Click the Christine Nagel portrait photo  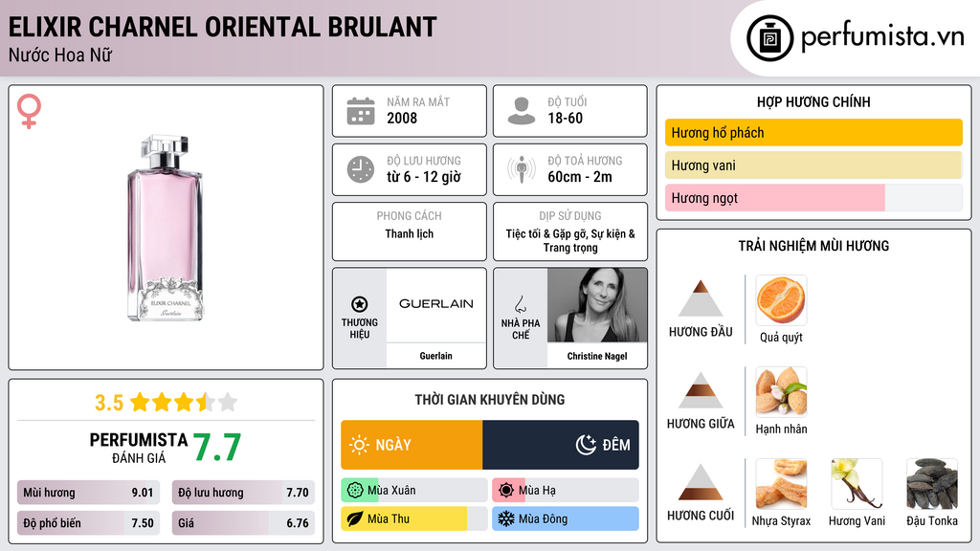(597, 305)
